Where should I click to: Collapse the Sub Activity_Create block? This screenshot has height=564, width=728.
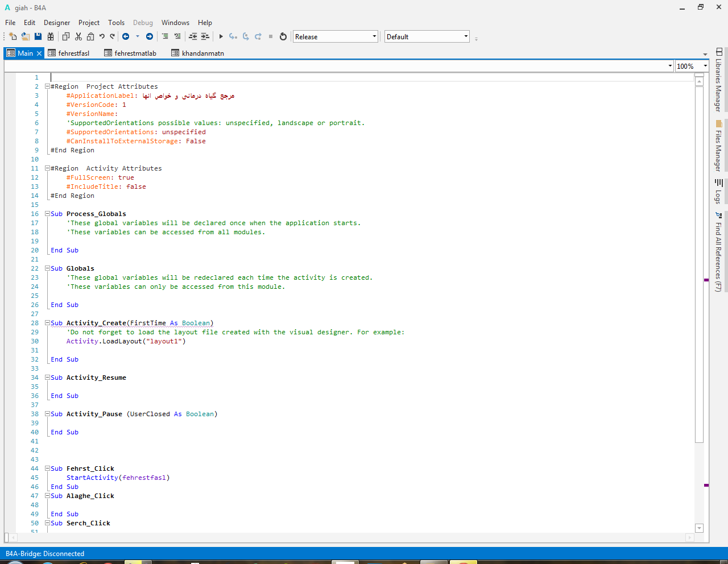pyautogui.click(x=48, y=323)
